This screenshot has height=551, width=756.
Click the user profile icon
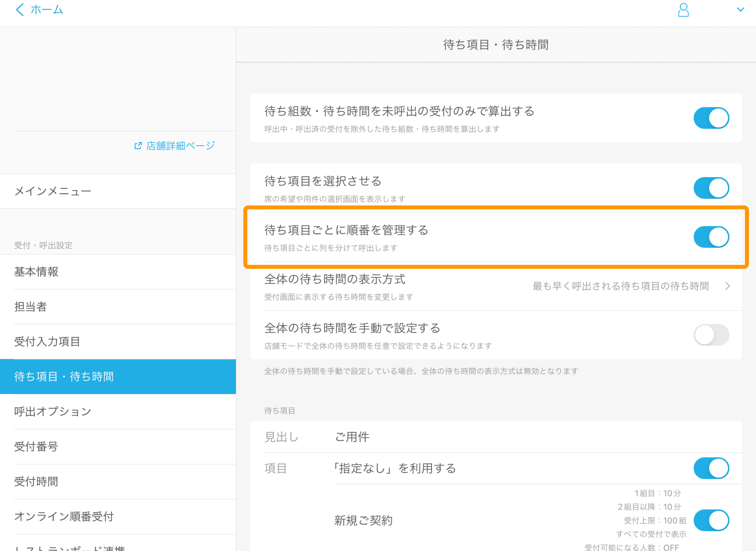(683, 12)
